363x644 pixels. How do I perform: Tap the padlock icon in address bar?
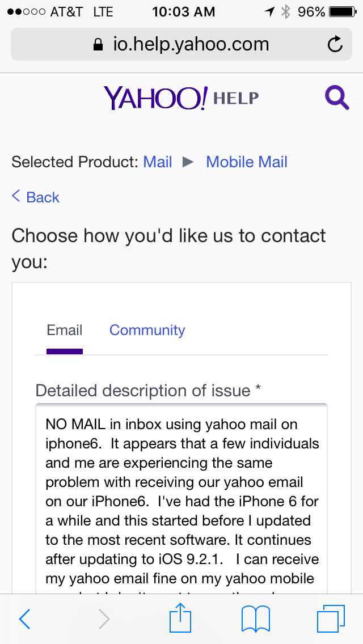[99, 45]
